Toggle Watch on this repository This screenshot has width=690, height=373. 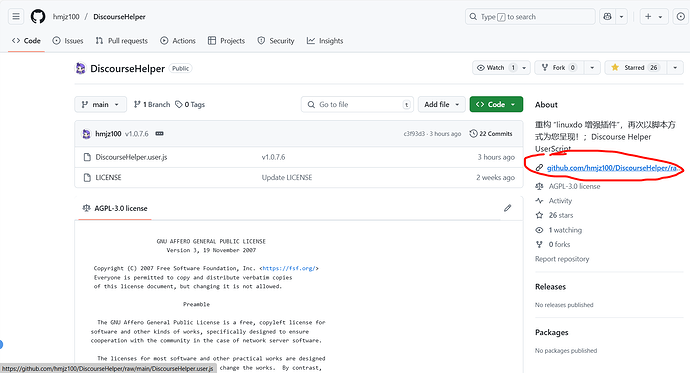495,68
